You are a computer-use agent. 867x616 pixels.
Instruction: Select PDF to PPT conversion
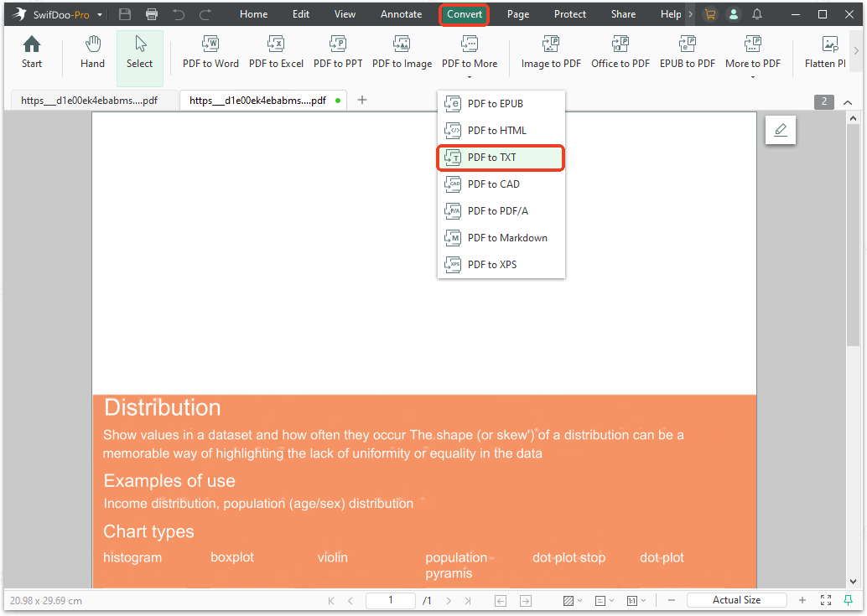pyautogui.click(x=338, y=52)
